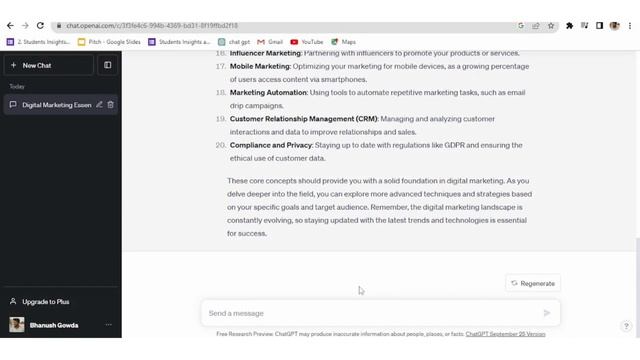Rename conversation with pencil icon
Viewport: 640px width, 360px height.
[x=99, y=104]
